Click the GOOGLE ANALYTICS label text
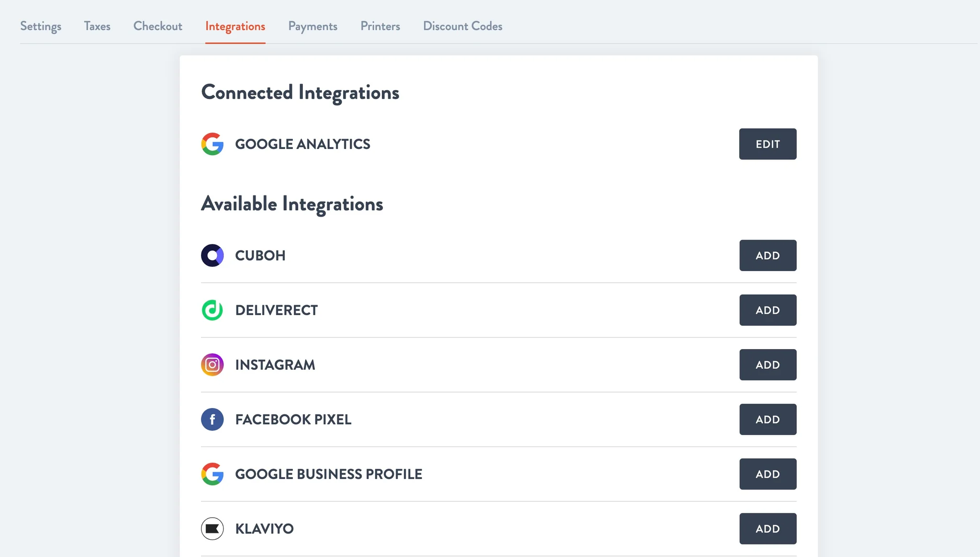 [x=302, y=144]
